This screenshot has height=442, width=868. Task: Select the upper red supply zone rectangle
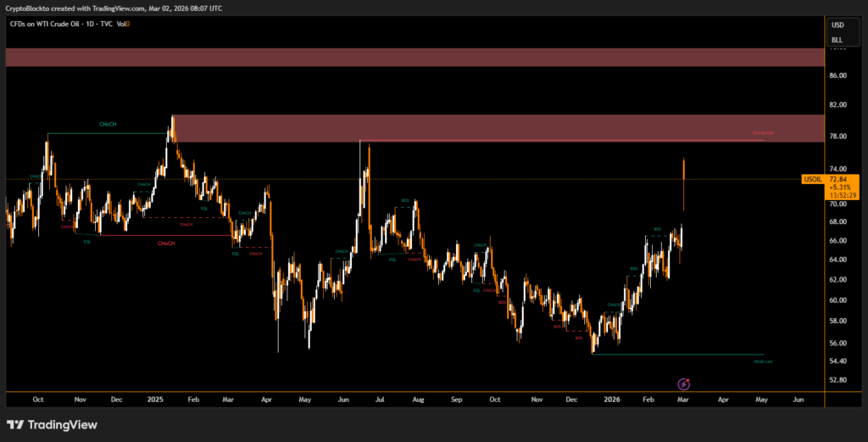(x=414, y=57)
